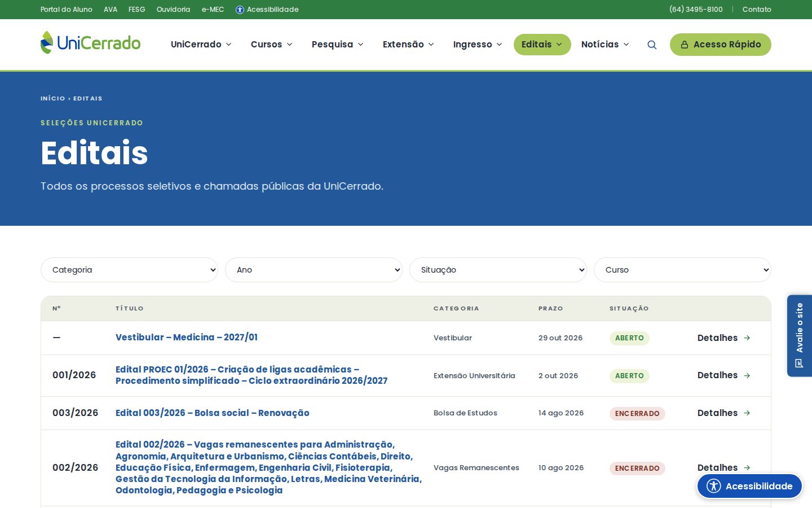812x508 pixels.
Task: Click the PRAZO column header
Action: tap(551, 309)
